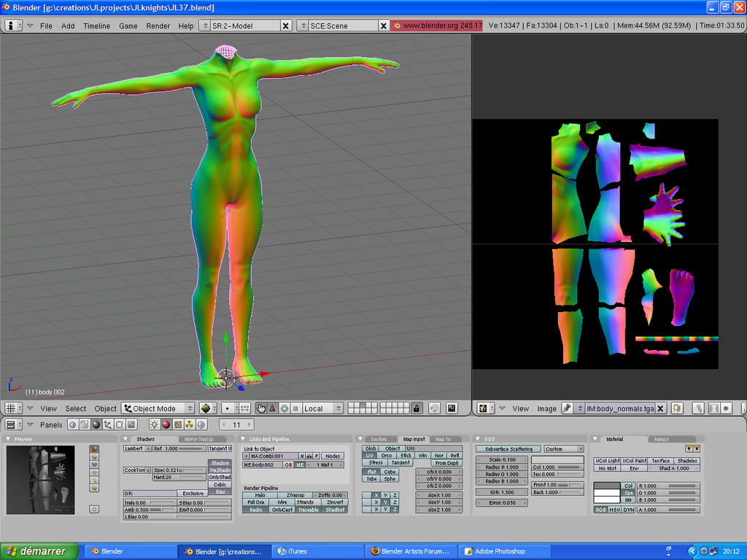The image size is (747, 560).
Task: Open the Select menu in 3D view
Action: coord(76,408)
